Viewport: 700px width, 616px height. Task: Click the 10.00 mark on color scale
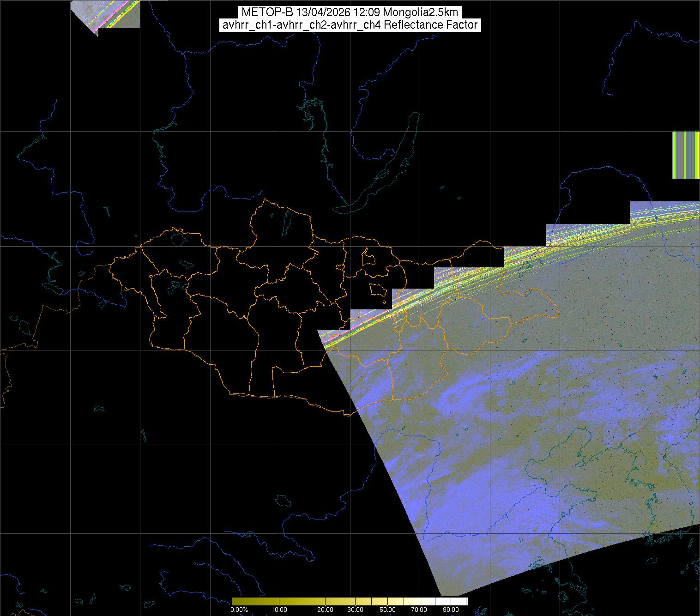(280, 610)
